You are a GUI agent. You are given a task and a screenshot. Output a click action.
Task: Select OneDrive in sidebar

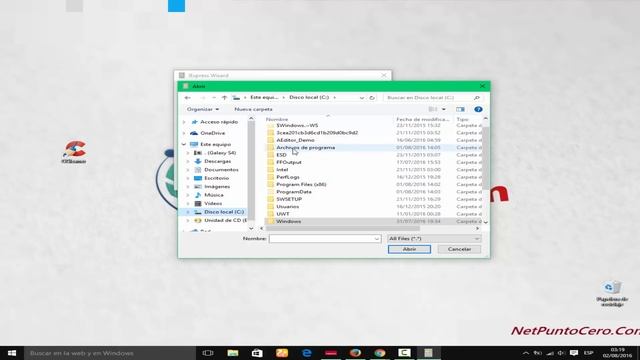click(212, 133)
